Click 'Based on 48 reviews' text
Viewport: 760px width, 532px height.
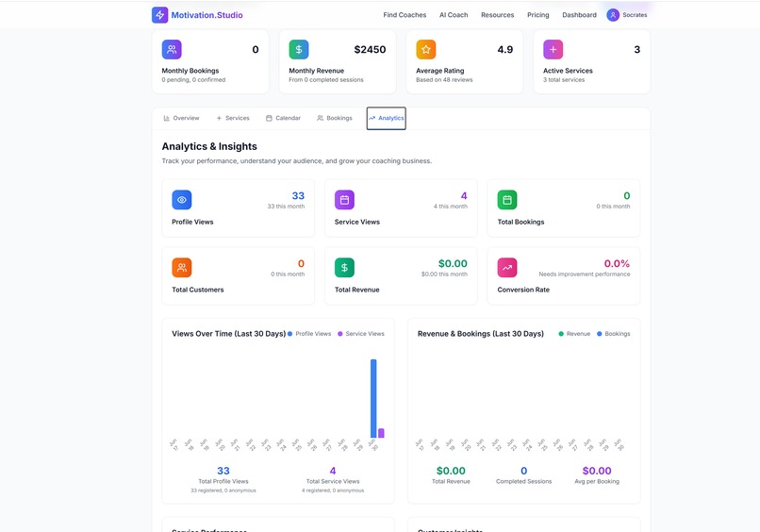(x=444, y=80)
